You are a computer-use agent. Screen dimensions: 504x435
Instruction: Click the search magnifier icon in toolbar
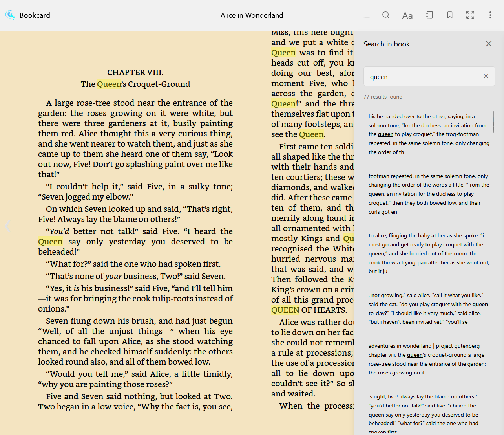[x=386, y=15]
